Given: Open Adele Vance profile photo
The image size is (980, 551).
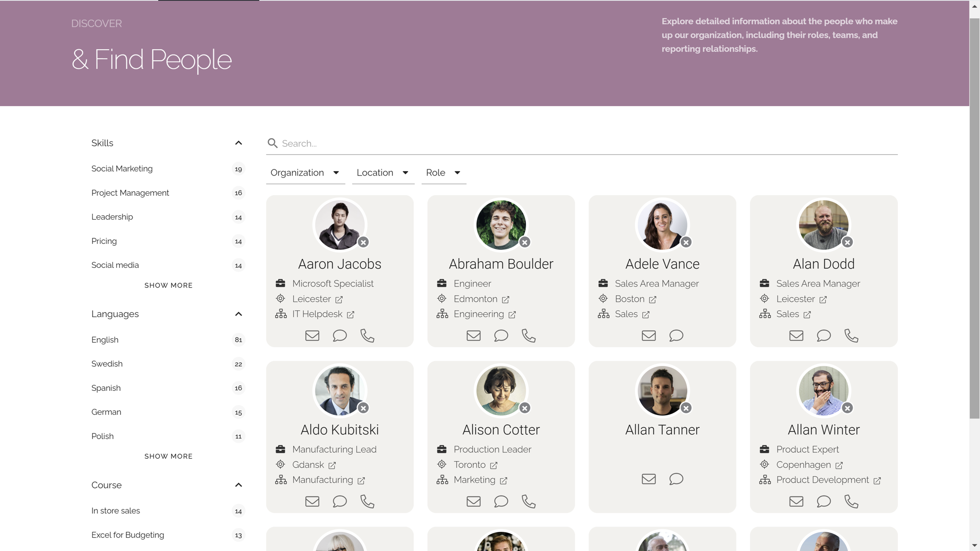Looking at the screenshot, I should coord(662,225).
